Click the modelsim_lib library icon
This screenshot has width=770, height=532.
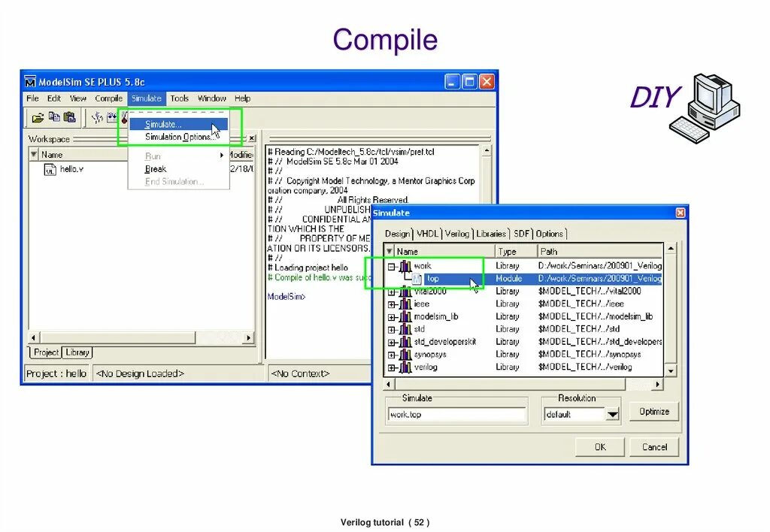click(x=405, y=317)
